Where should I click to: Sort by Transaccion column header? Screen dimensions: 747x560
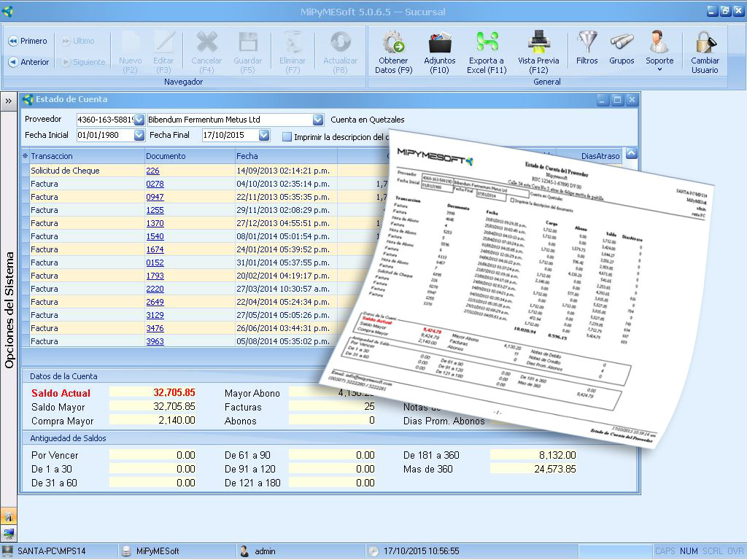88,156
